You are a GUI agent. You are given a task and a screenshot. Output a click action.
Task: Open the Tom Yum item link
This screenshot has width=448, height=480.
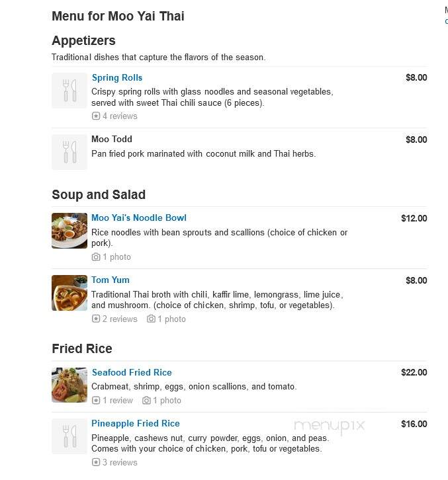tap(111, 280)
